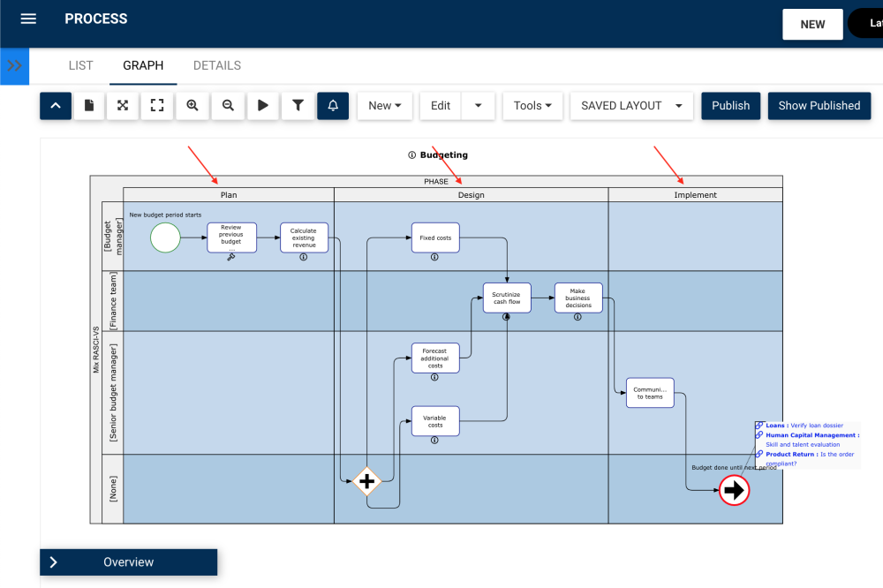Screen dimensions: 883x588
Task: Zoom in on the process diagram
Action: pyautogui.click(x=192, y=105)
